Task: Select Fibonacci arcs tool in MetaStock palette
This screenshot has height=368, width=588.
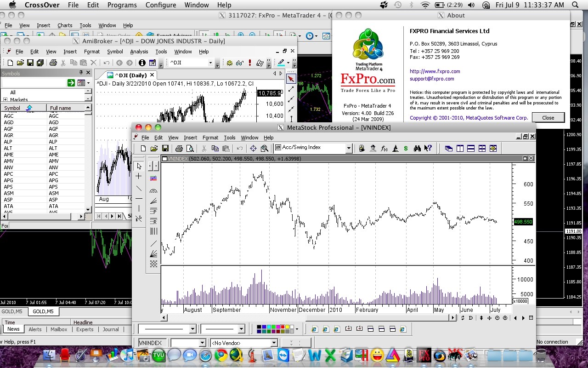Action: (x=153, y=190)
